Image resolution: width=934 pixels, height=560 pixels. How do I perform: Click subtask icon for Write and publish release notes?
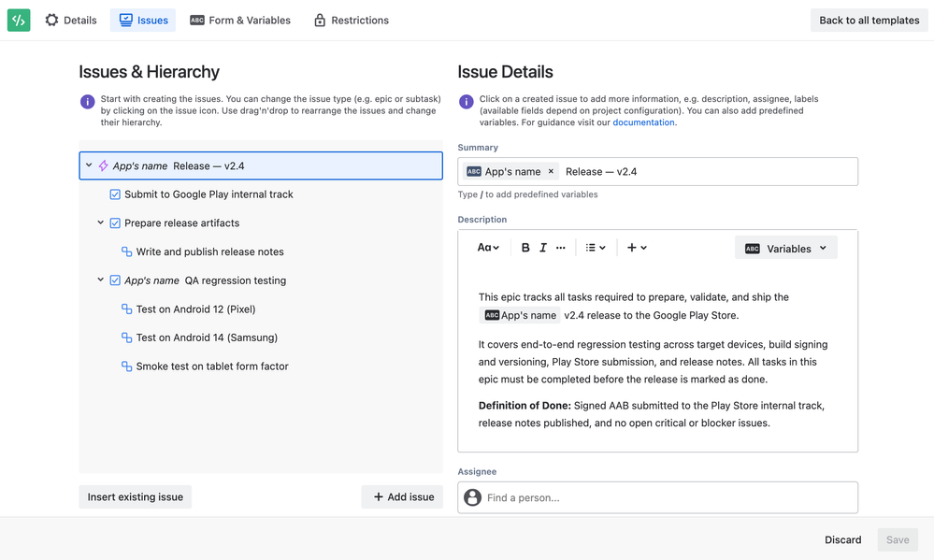pos(127,251)
